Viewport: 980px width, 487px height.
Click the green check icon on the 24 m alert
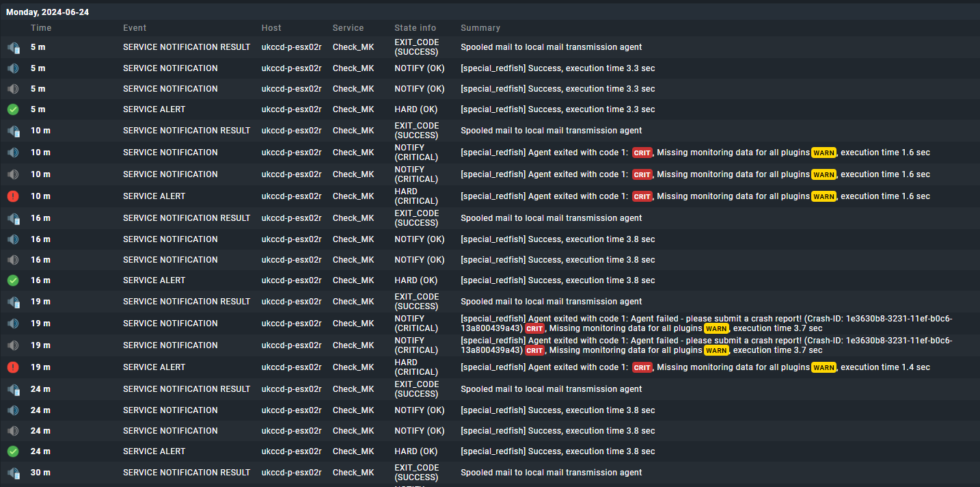[x=13, y=451]
